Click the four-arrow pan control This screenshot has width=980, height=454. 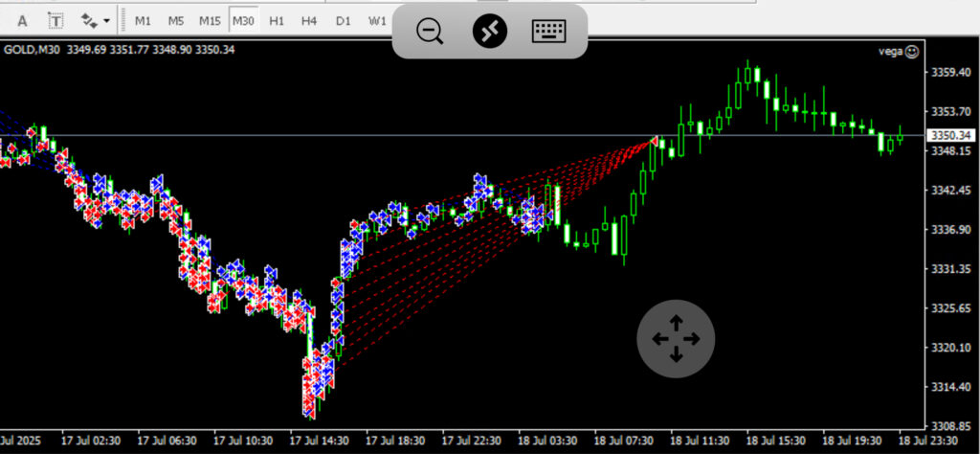(x=676, y=339)
